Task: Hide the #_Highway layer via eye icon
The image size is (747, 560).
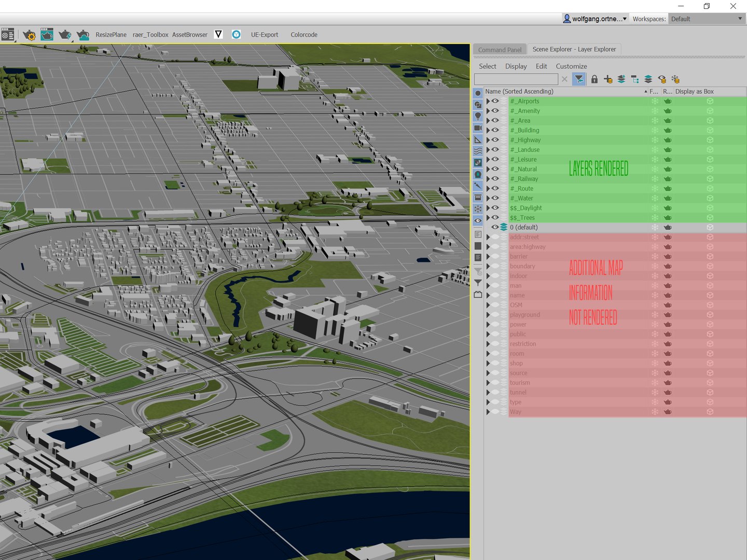Action: tap(495, 140)
